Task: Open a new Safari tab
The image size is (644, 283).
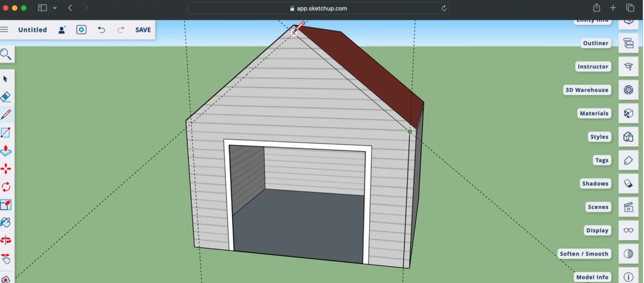Action: pyautogui.click(x=613, y=8)
